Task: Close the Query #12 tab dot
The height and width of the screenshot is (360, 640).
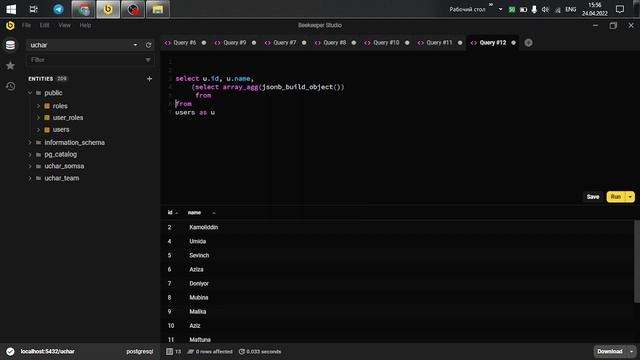Action: coord(513,42)
